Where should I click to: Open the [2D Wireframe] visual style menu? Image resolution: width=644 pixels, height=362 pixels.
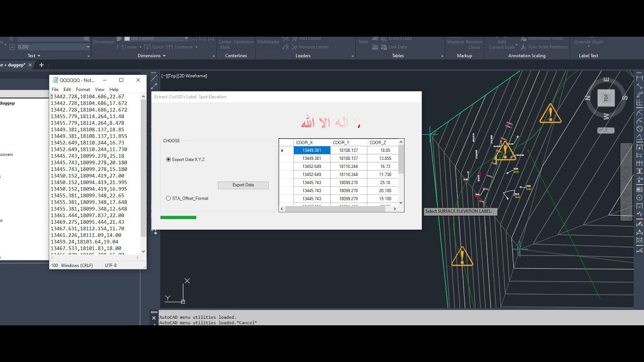(x=193, y=76)
